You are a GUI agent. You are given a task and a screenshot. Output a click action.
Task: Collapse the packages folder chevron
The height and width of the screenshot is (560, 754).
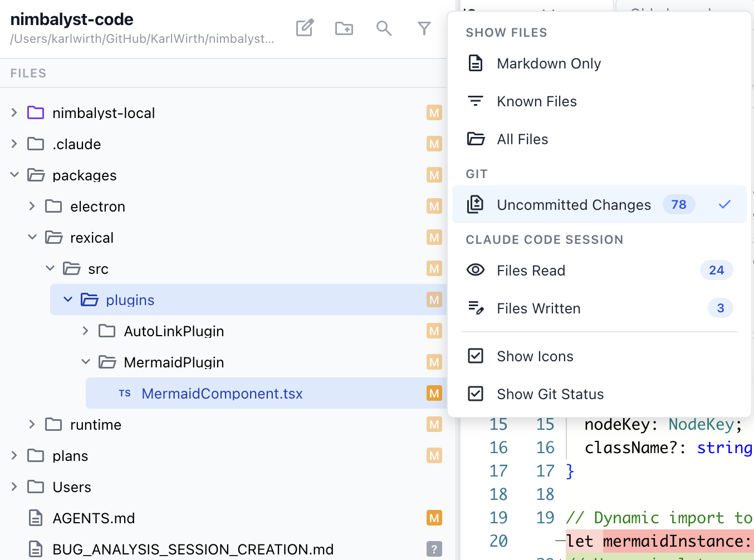pos(14,175)
